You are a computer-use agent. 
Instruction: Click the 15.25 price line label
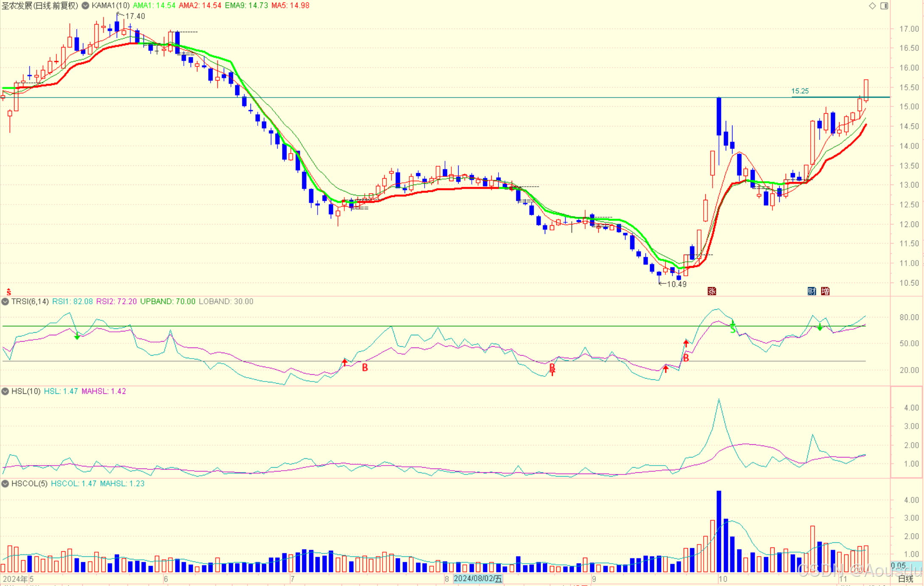click(x=800, y=91)
